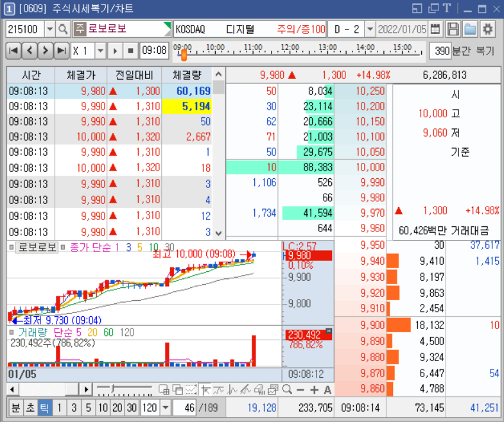Viewport: 504px width, 422px height.
Task: Click the chart zoom magnifier icon
Action: coord(287,390)
